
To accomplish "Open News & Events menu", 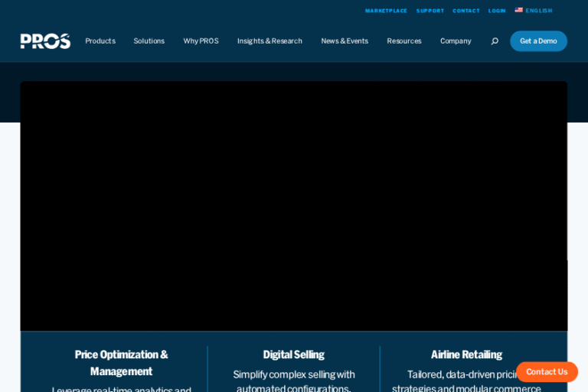I will point(345,41).
